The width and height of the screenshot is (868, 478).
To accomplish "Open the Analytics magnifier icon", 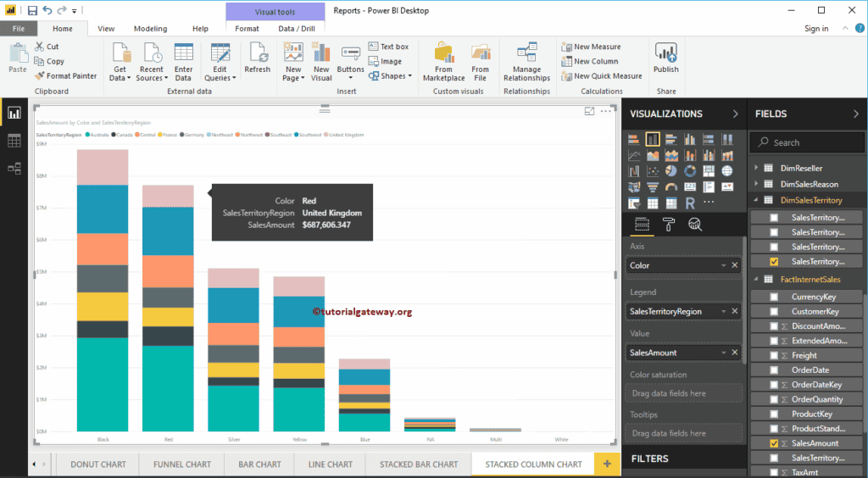I will pos(695,224).
